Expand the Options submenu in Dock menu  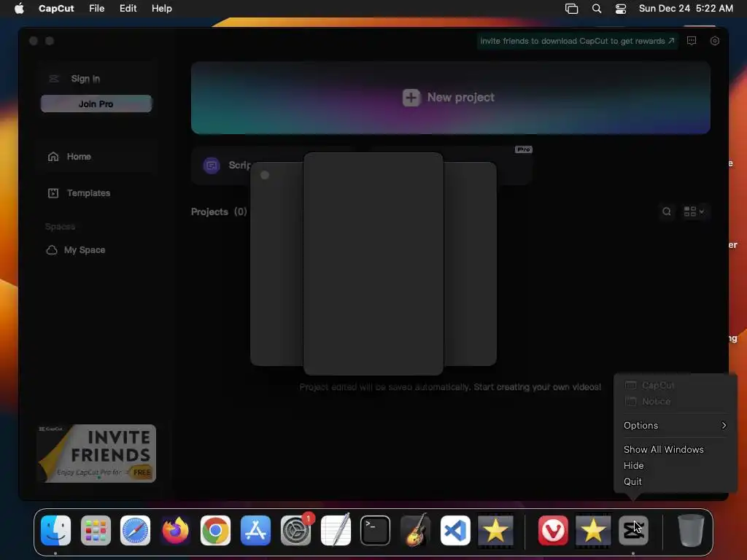tap(676, 425)
